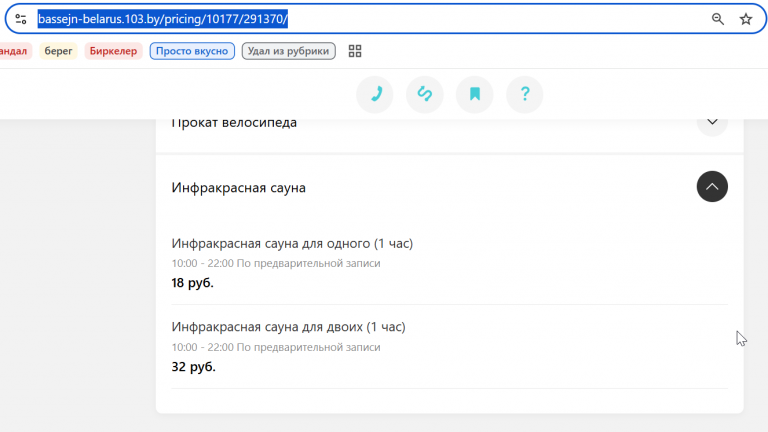Image resolution: width=768 pixels, height=432 pixels.
Task: Open site information icon in address bar
Action: pyautogui.click(x=21, y=19)
